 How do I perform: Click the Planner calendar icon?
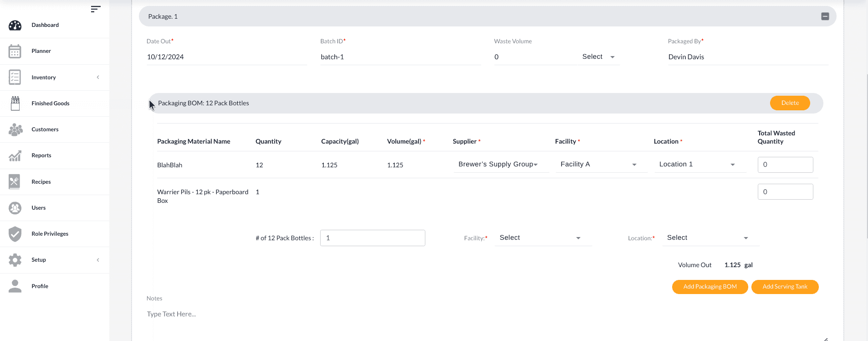pos(15,51)
